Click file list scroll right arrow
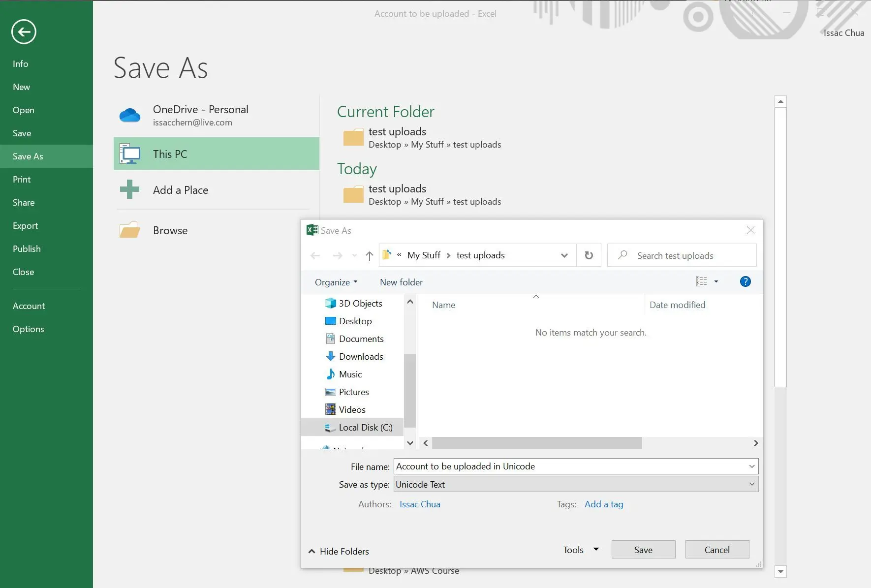Viewport: 871px width, 588px height. pyautogui.click(x=756, y=443)
